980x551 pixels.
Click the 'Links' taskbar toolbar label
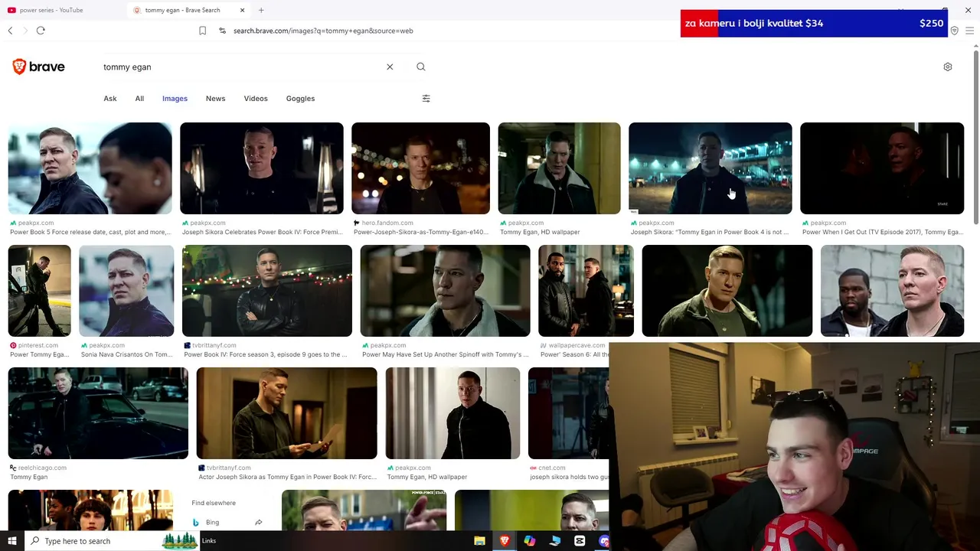click(x=209, y=541)
